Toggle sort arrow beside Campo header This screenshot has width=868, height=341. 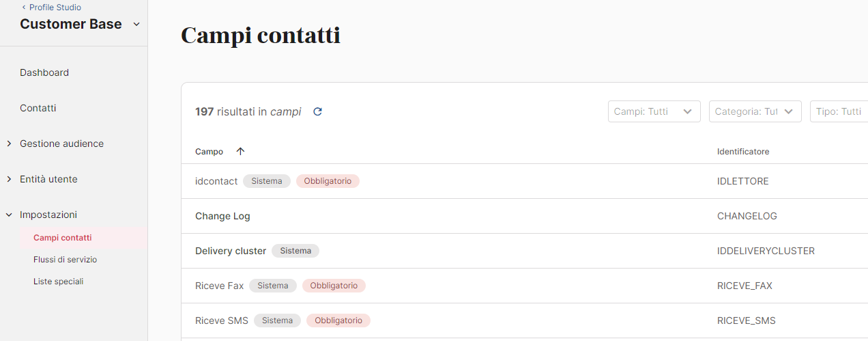point(240,152)
